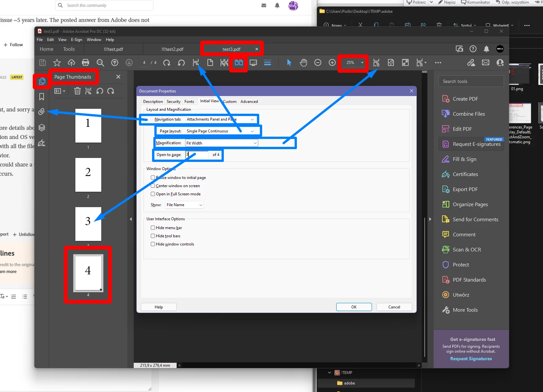The width and height of the screenshot is (543, 392).
Task: Click the Help button in dialog
Action: tap(159, 307)
